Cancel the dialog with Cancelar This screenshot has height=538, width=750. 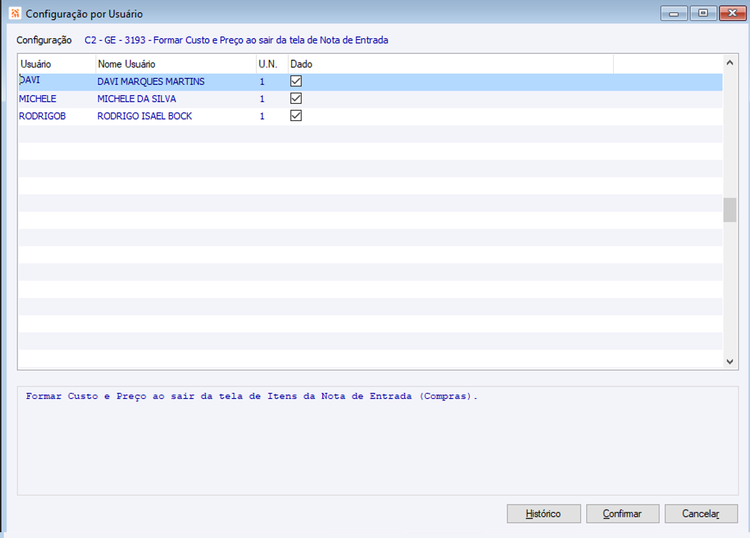701,514
